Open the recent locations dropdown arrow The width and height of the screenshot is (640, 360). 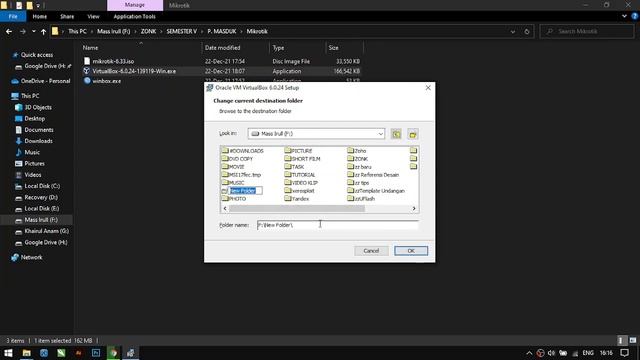33,31
